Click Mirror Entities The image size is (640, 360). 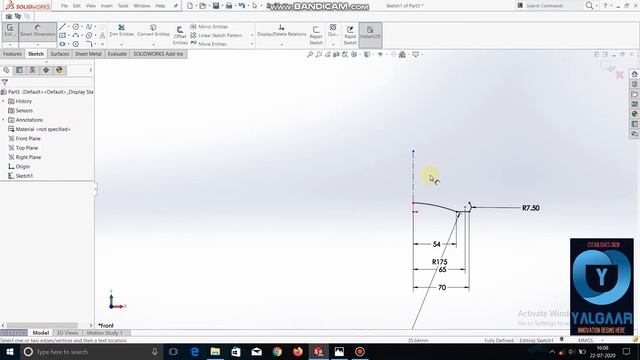pyautogui.click(x=209, y=27)
